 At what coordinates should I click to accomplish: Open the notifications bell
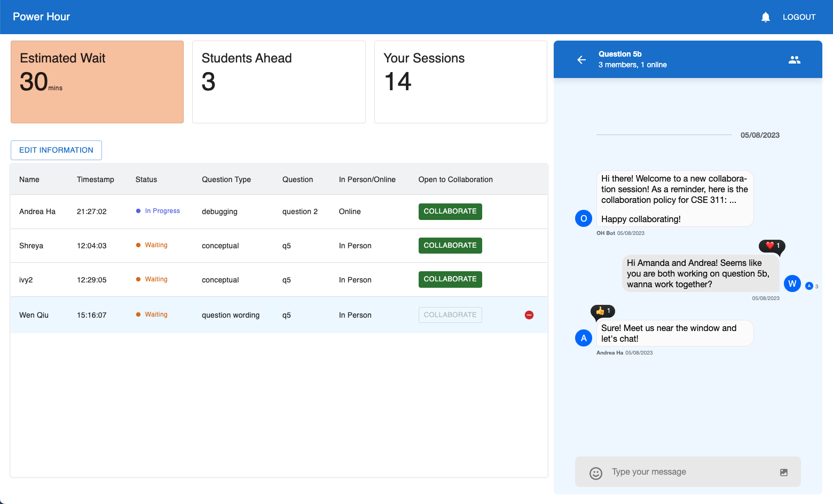pyautogui.click(x=765, y=17)
